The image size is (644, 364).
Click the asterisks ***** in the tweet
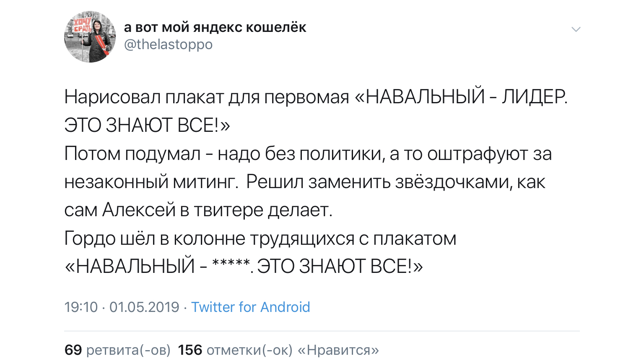pyautogui.click(x=231, y=264)
